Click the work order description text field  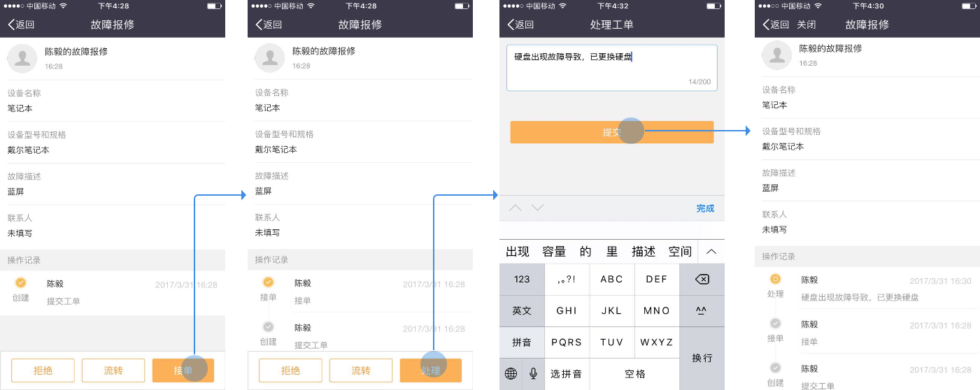[612, 68]
